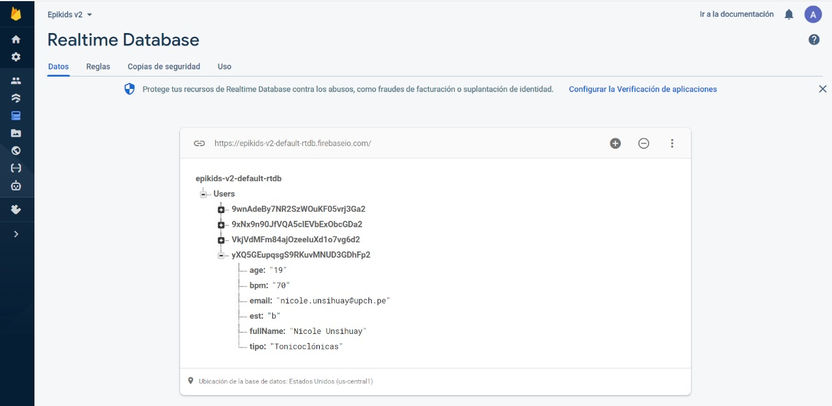Click the shield icon in banner
This screenshot has width=832, height=406.
[129, 89]
